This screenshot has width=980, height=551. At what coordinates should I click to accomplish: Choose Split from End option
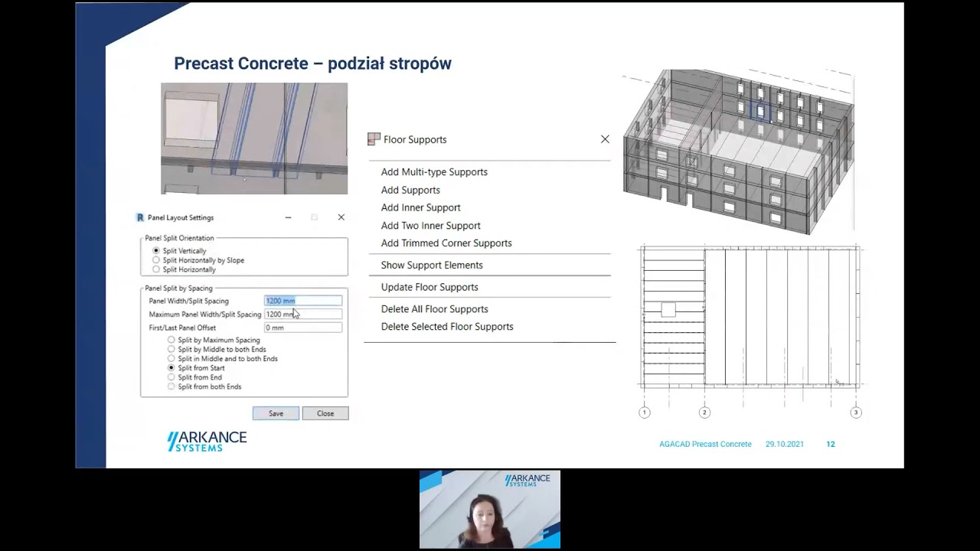(171, 377)
